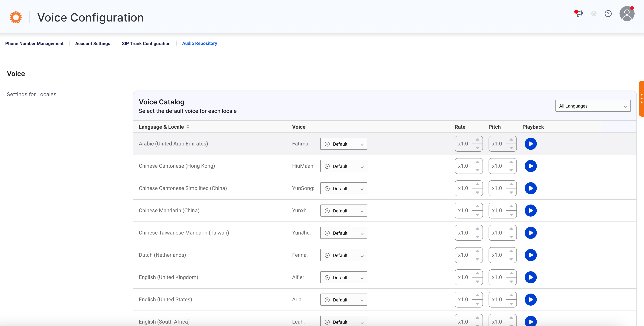Play the Dutch (Netherlands) voice sample
This screenshot has width=644, height=326.
click(x=531, y=255)
